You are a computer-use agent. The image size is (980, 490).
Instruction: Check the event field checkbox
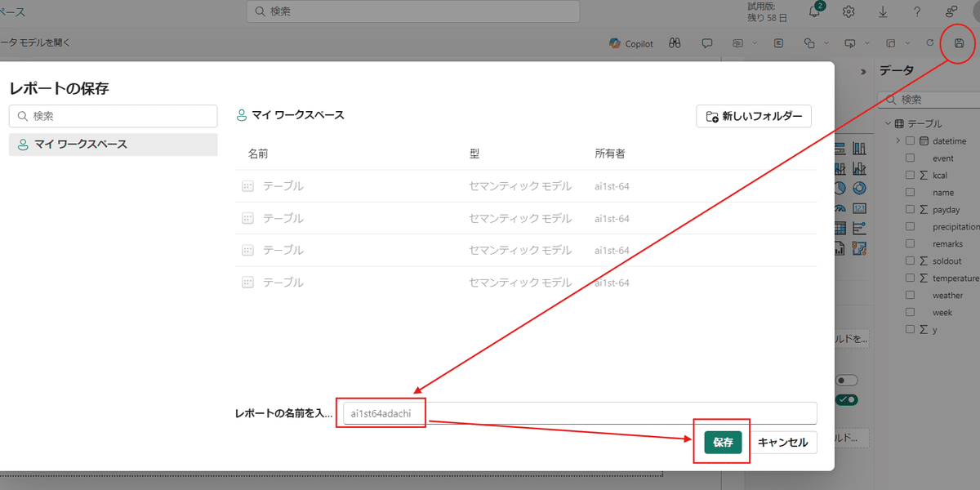click(x=910, y=158)
